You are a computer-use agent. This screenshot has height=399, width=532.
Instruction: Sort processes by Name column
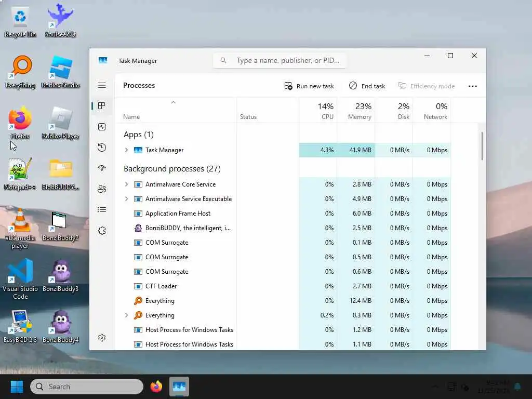pos(176,110)
